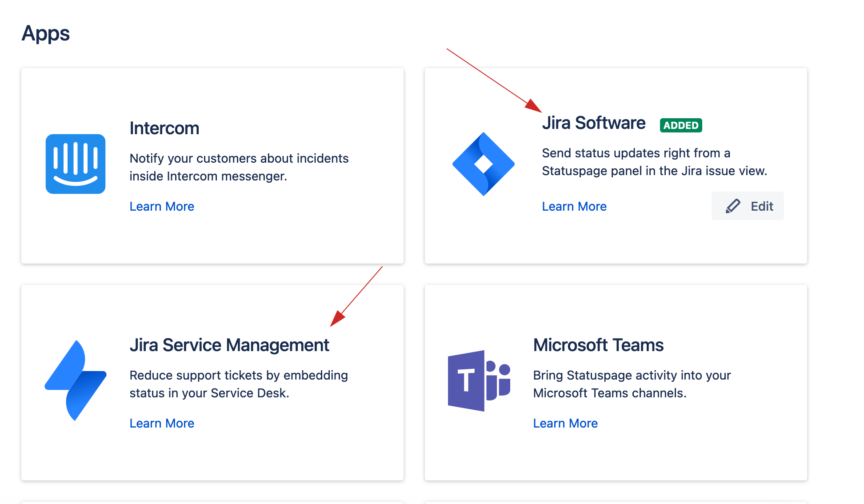Follow Learn More under Jira Service Management
This screenshot has height=504, width=864.
162,424
